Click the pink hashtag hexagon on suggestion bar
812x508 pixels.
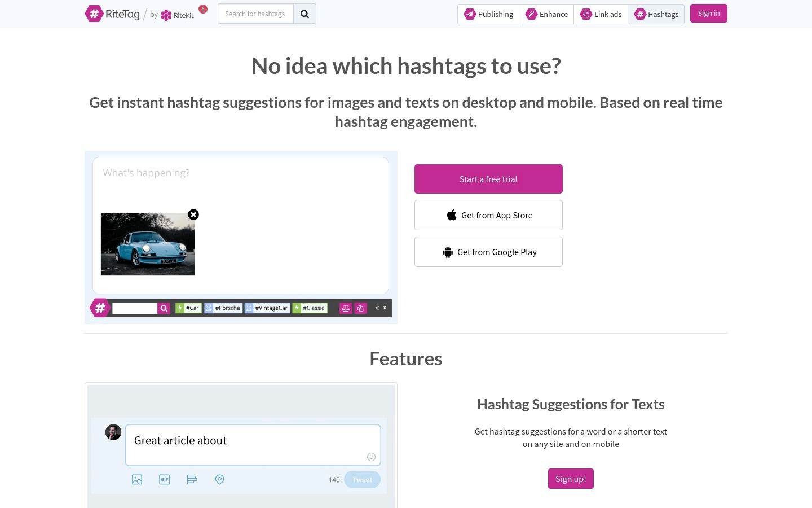100,308
